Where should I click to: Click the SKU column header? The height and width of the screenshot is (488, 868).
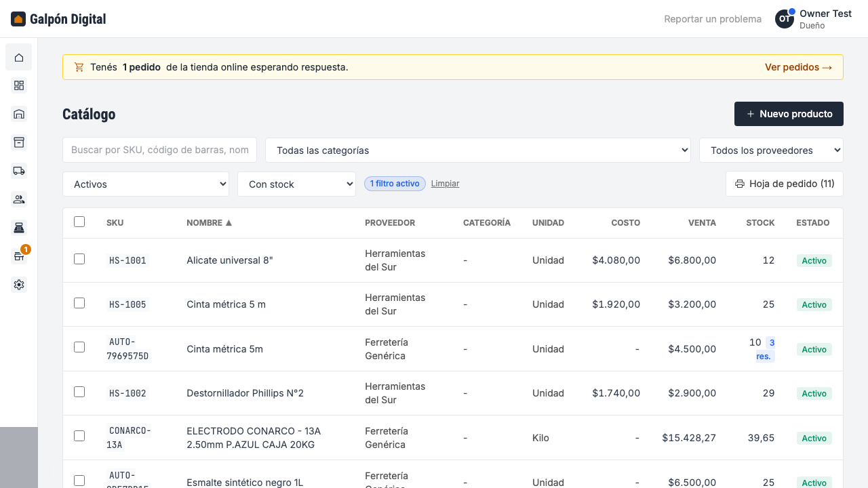click(x=115, y=223)
